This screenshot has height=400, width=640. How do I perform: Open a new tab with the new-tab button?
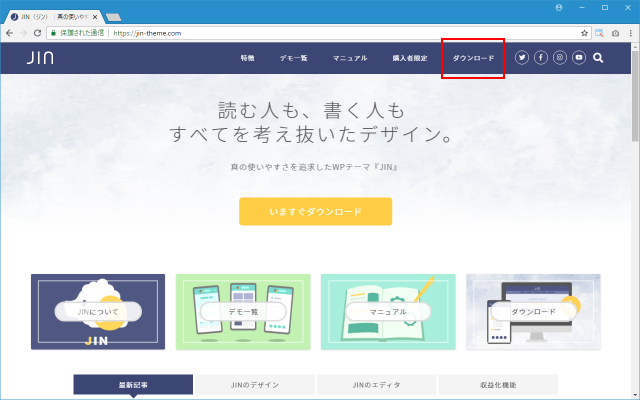pyautogui.click(x=113, y=17)
